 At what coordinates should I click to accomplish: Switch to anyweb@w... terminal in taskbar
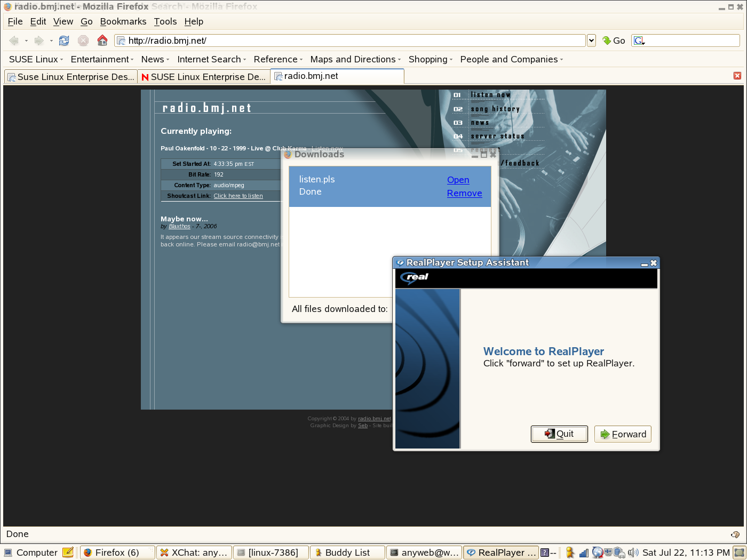tap(424, 553)
